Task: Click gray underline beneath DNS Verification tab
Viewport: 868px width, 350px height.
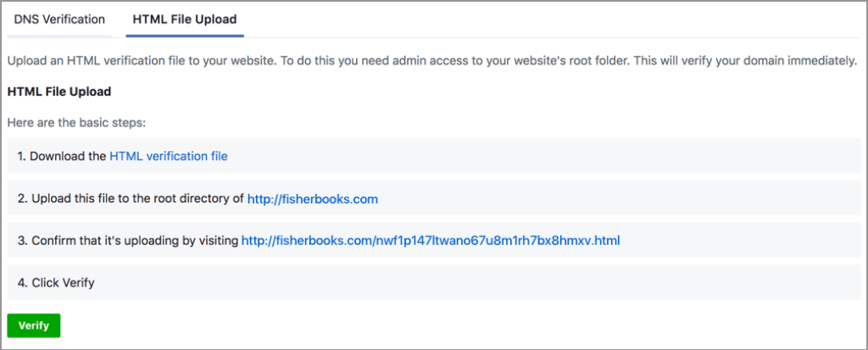Action: (60, 36)
